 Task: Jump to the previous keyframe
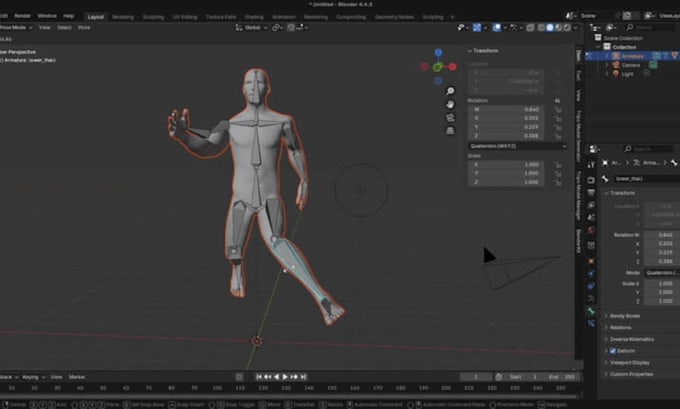[x=268, y=377]
